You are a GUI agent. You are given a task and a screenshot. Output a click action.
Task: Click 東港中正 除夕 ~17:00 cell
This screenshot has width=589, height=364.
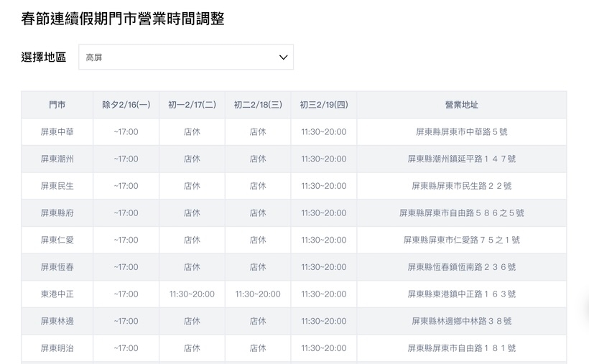tap(126, 294)
